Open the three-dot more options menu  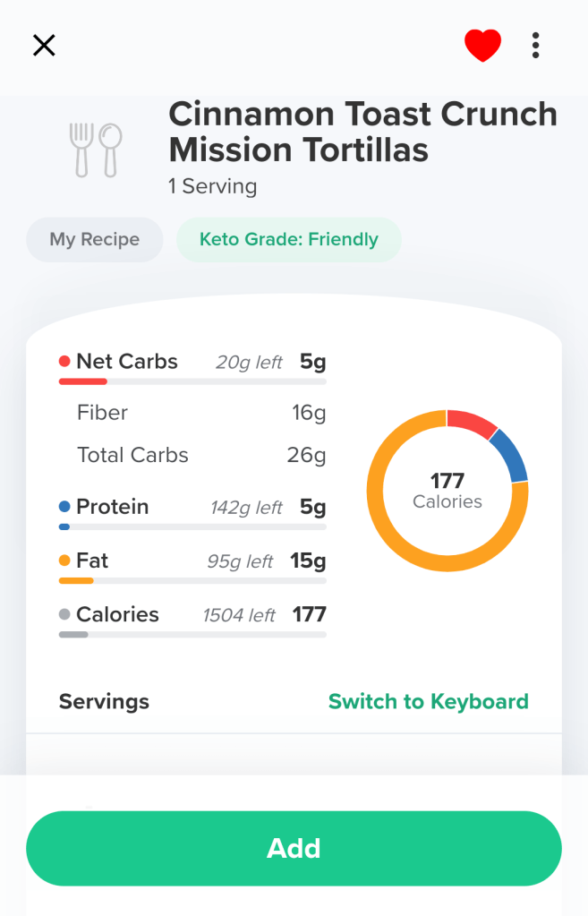coord(535,46)
